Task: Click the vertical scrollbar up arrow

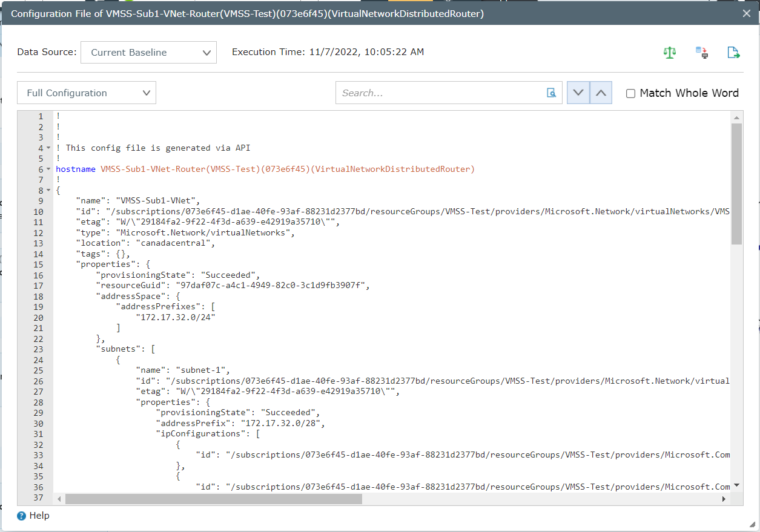Action: coord(736,117)
